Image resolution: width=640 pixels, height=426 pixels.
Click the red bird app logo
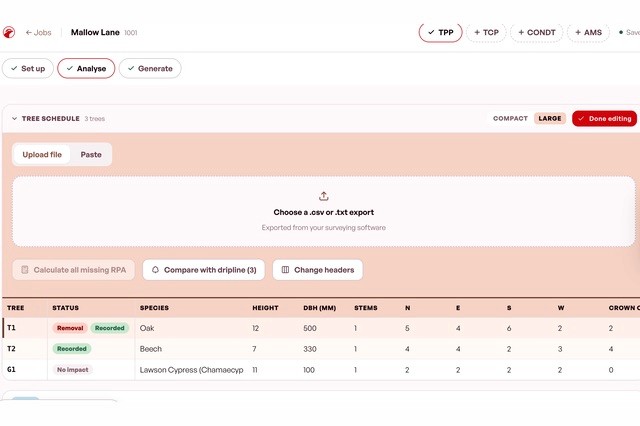pyautogui.click(x=9, y=32)
